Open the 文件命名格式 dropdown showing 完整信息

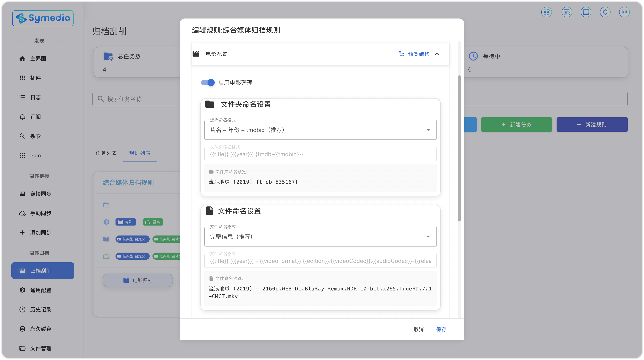point(320,237)
